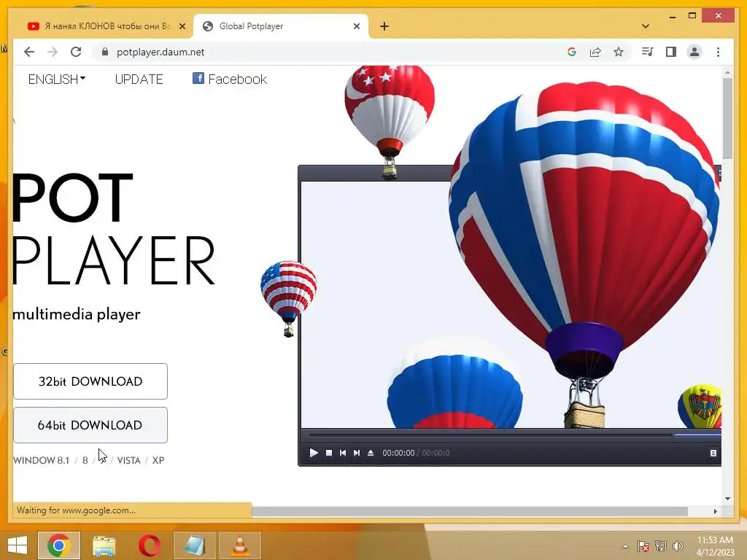Click the WINDOW 8.1 text
The image size is (747, 560).
point(41,461)
